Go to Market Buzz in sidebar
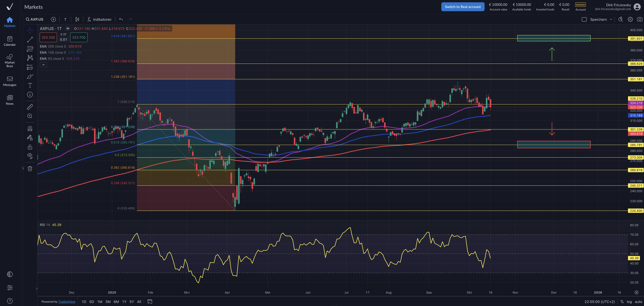This screenshot has width=644, height=306. [10, 60]
